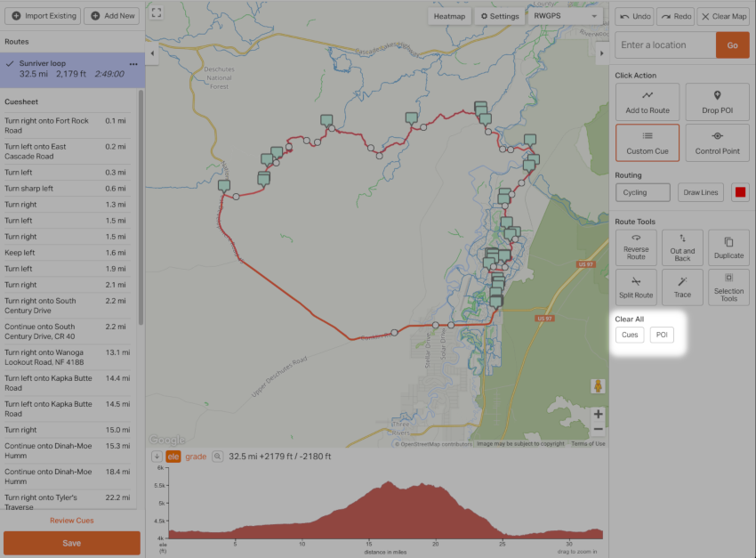
Task: Select cue Continue onto Dinah-Moe Humm 18.4 mi
Action: (x=68, y=476)
